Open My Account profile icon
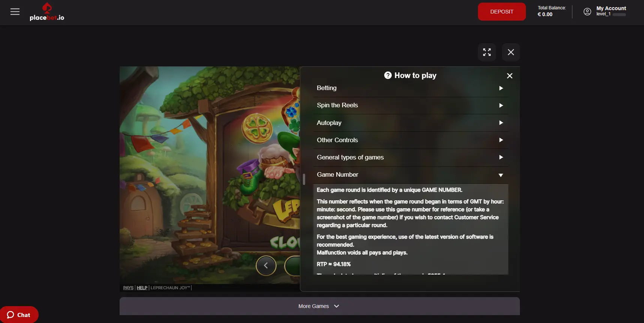This screenshot has width=644, height=323. click(x=587, y=12)
